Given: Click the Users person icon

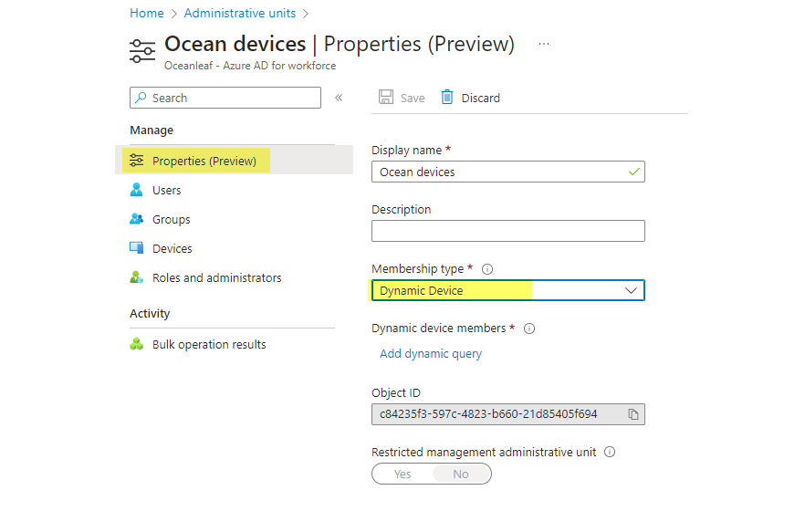Looking at the screenshot, I should pyautogui.click(x=137, y=190).
